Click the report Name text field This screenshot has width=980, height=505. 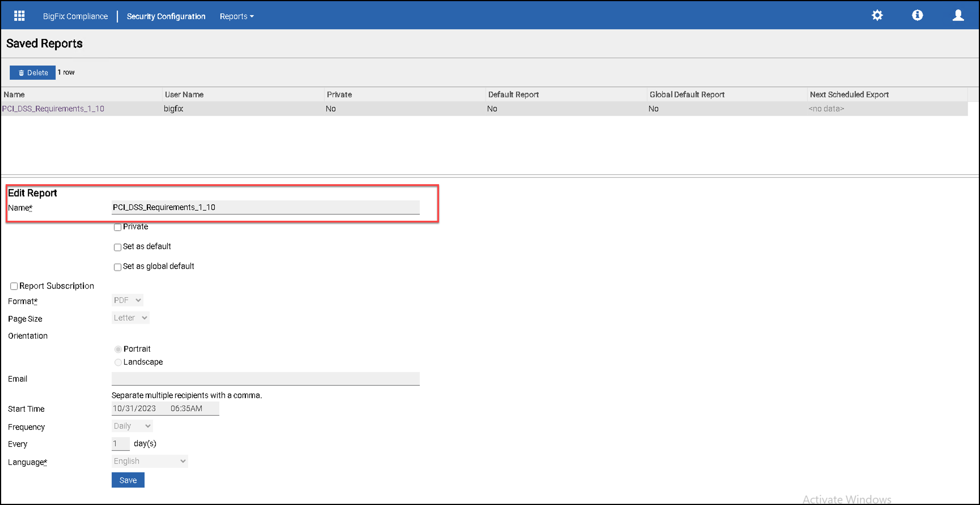click(265, 207)
